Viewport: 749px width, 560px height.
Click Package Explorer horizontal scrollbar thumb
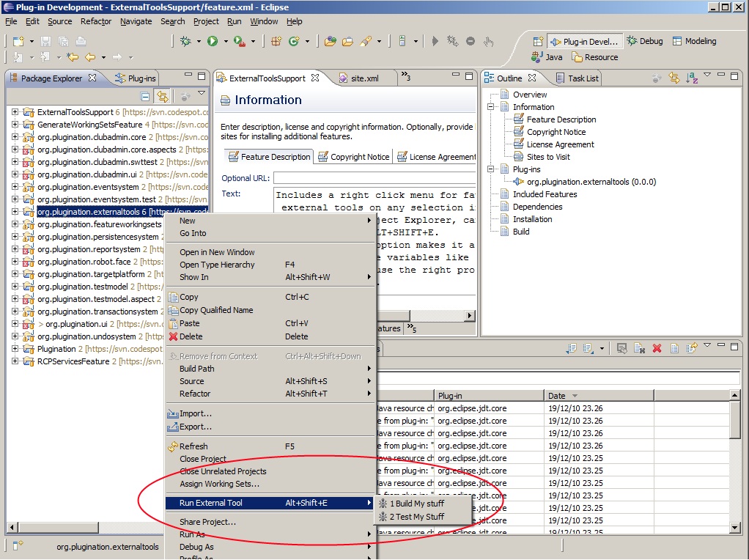click(x=59, y=528)
